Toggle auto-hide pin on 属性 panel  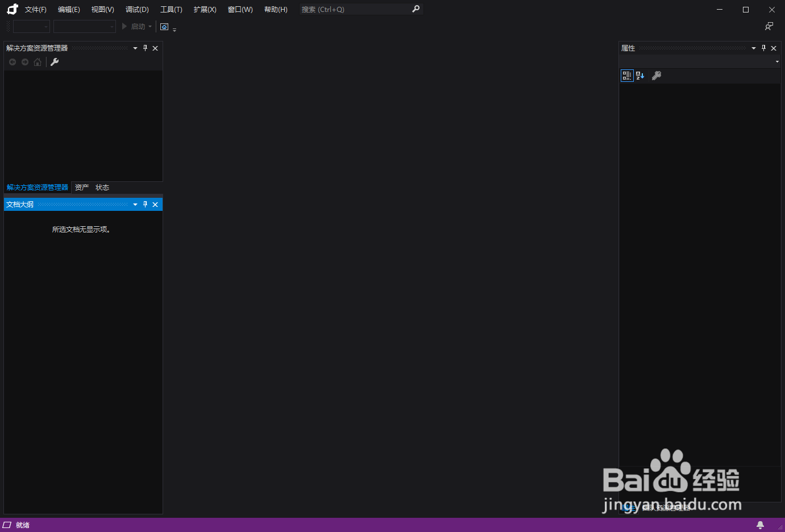[x=763, y=48]
